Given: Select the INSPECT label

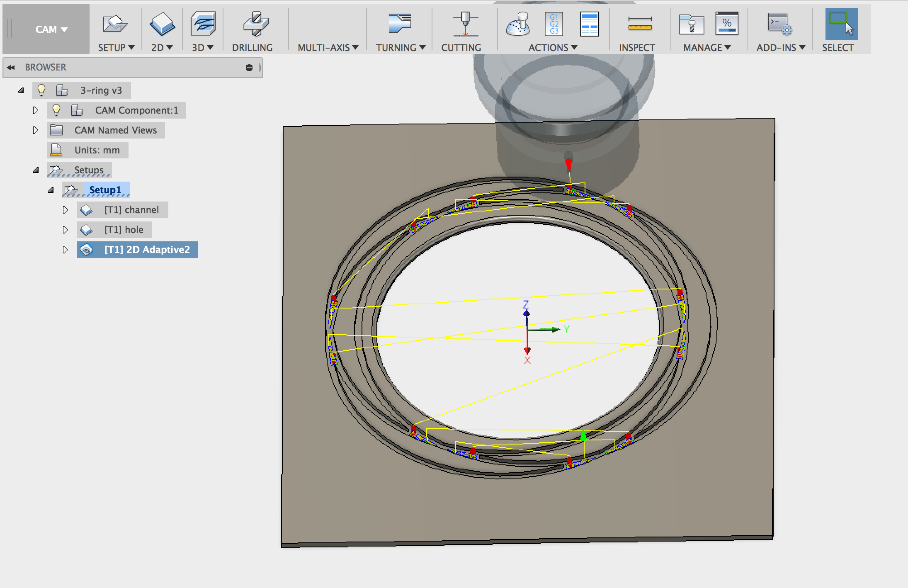Looking at the screenshot, I should 637,48.
